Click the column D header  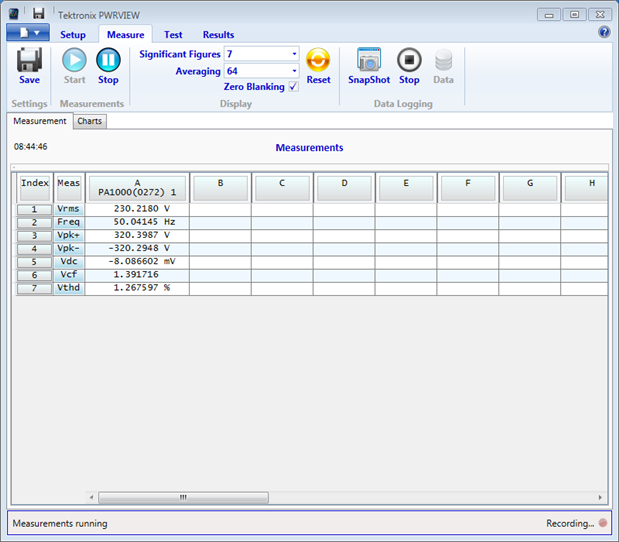344,188
